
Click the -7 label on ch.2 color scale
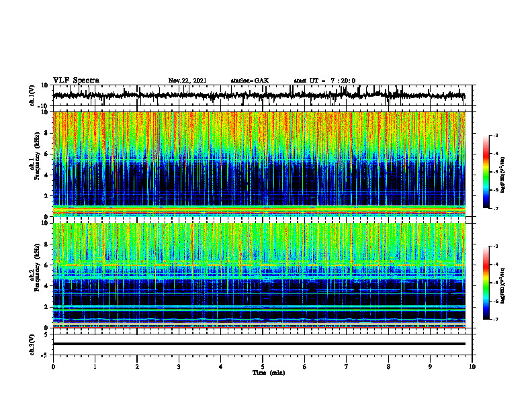[495, 319]
